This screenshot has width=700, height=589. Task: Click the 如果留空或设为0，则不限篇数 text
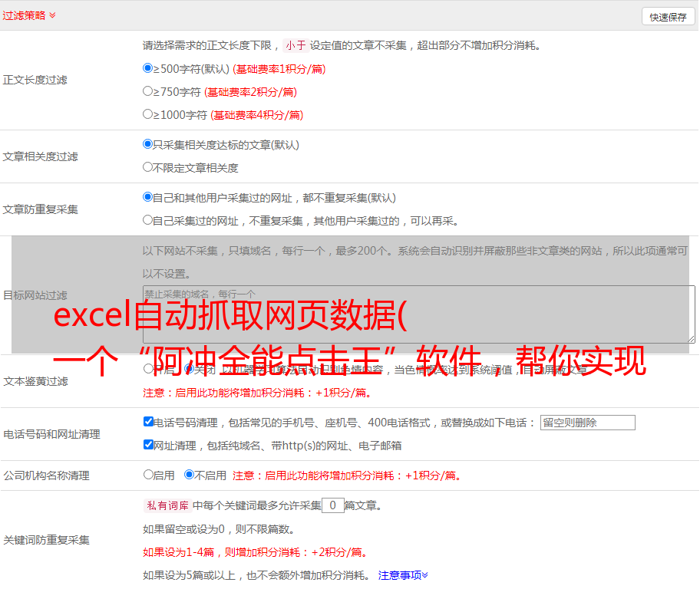pos(220,529)
